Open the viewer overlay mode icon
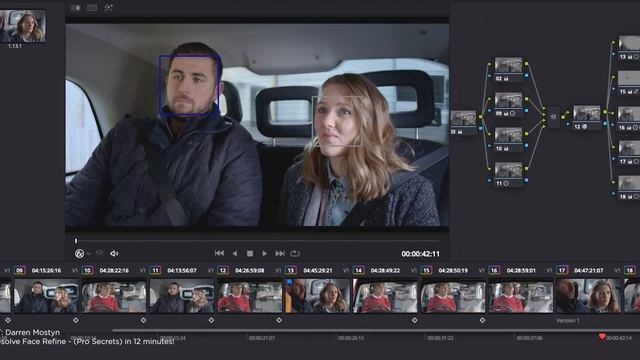 [x=79, y=253]
